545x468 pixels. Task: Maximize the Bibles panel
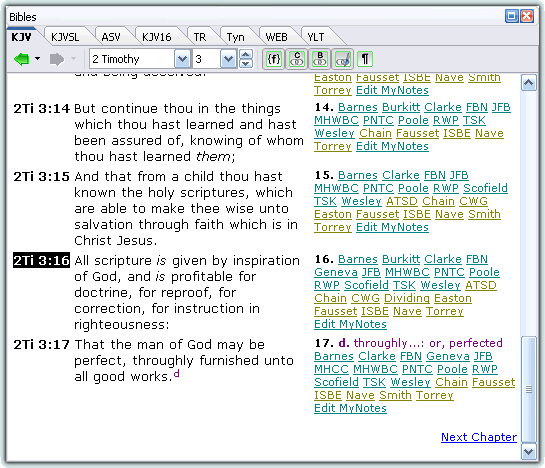(511, 16)
